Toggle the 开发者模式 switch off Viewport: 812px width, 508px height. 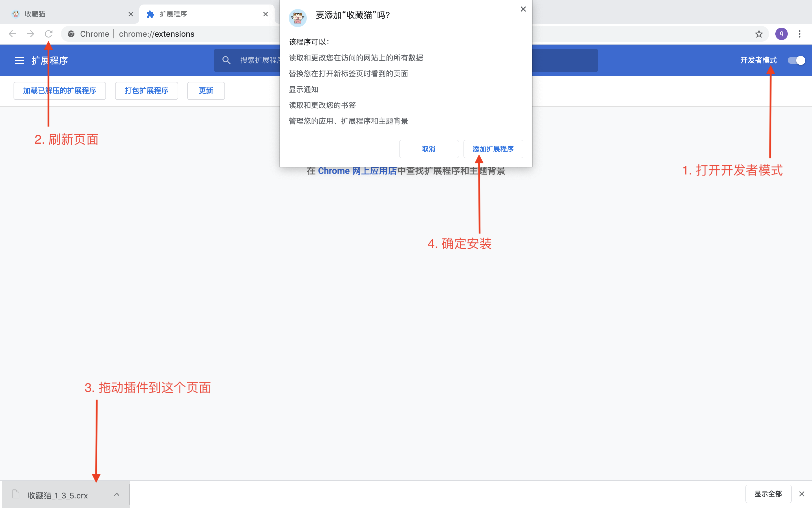point(796,60)
